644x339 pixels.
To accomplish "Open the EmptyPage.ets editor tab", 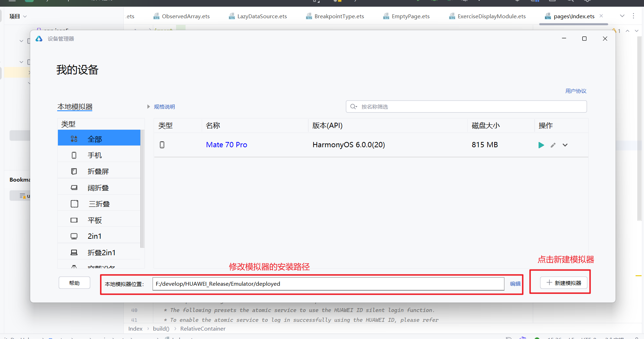I will pos(406,16).
